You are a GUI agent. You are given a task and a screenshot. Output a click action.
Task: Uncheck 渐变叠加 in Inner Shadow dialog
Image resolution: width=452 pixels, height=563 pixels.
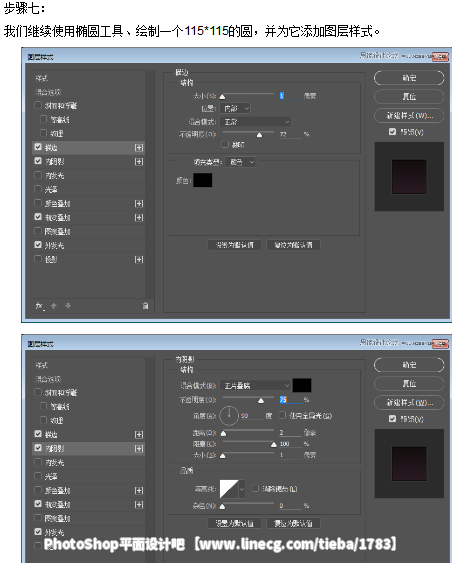(38, 504)
